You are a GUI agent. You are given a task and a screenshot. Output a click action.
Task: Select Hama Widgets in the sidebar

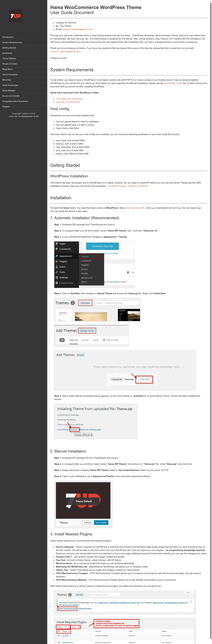(x=23, y=91)
